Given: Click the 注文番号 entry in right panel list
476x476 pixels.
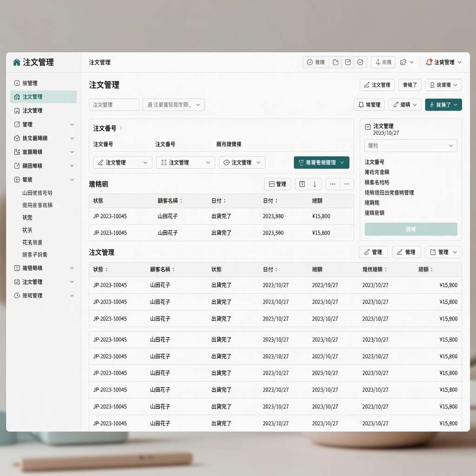Looking at the screenshot, I should pos(374,162).
